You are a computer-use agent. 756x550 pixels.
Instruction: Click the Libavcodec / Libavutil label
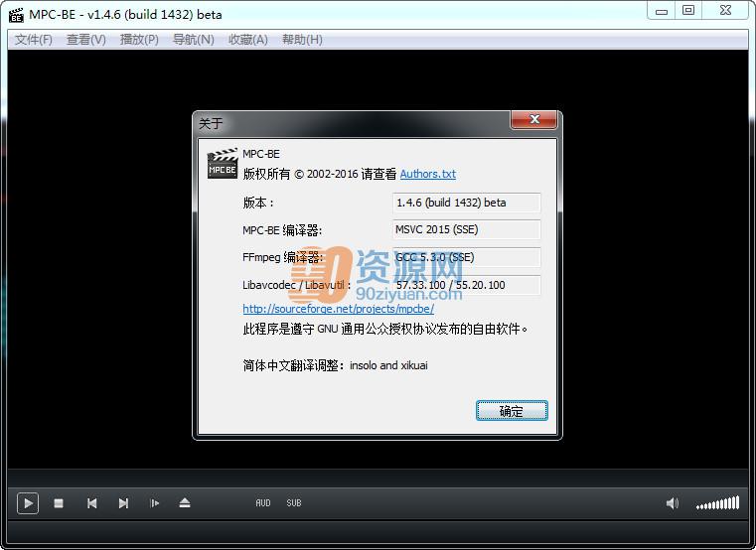point(296,285)
